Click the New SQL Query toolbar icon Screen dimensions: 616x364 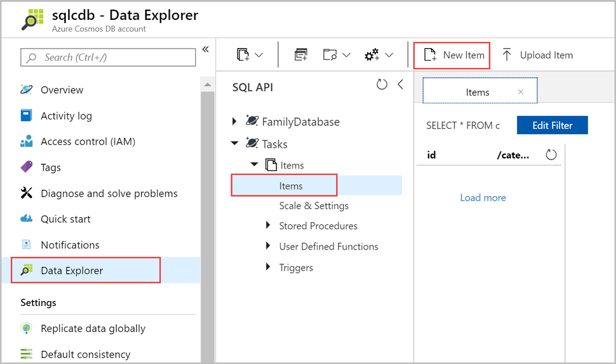point(301,55)
